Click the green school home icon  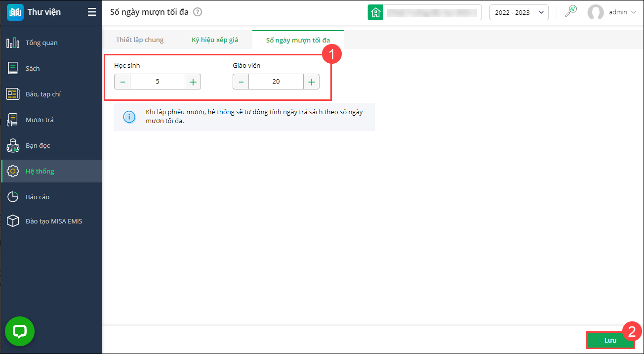coord(375,12)
